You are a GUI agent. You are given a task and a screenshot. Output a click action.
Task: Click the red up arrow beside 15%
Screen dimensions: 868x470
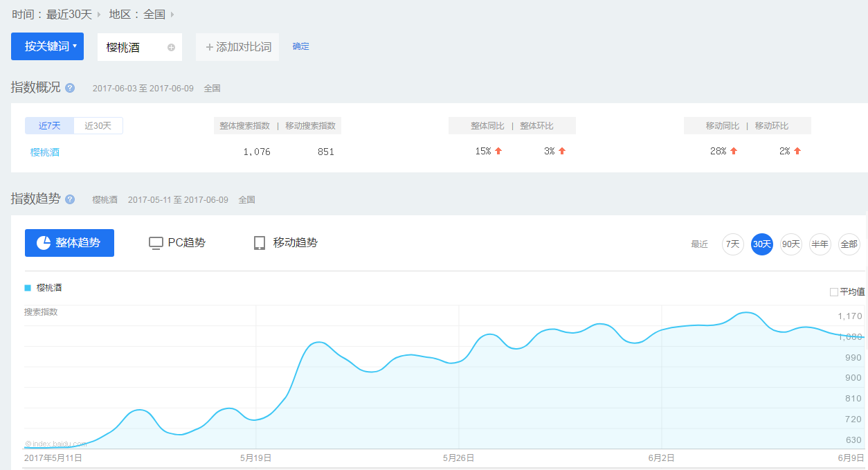[498, 151]
